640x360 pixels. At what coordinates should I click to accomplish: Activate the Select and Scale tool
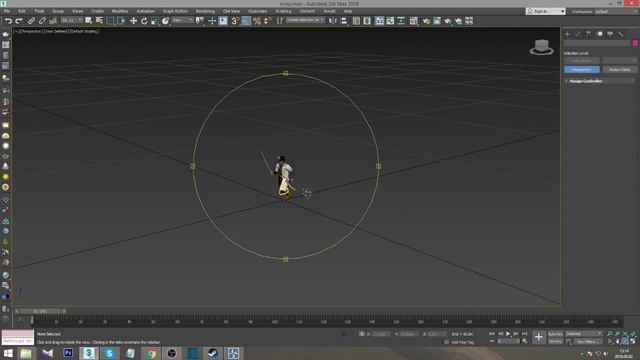[155, 21]
